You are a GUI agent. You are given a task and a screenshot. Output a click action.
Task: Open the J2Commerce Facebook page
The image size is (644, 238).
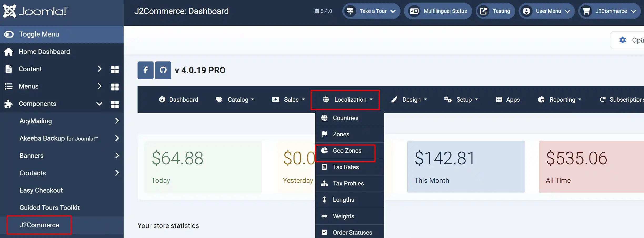click(x=145, y=70)
